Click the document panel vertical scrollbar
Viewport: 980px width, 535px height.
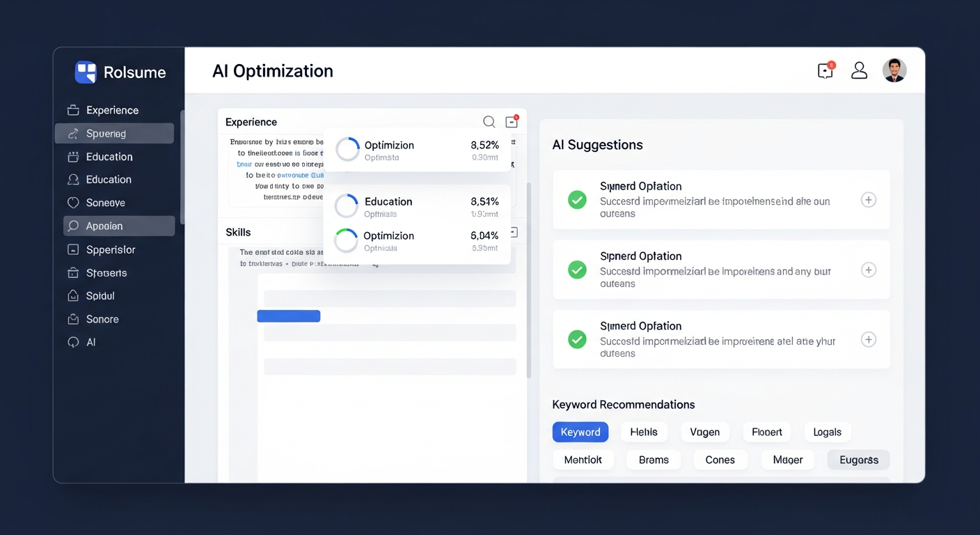pyautogui.click(x=529, y=280)
